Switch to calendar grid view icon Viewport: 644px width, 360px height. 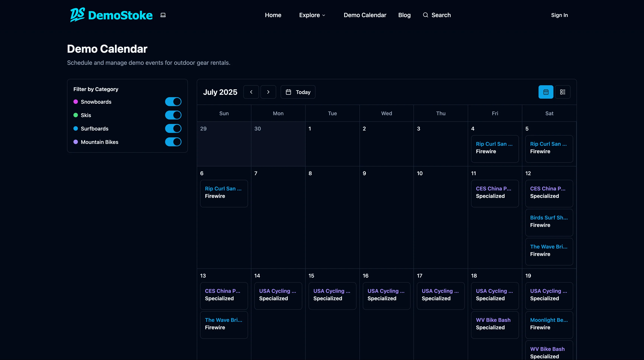tap(546, 92)
